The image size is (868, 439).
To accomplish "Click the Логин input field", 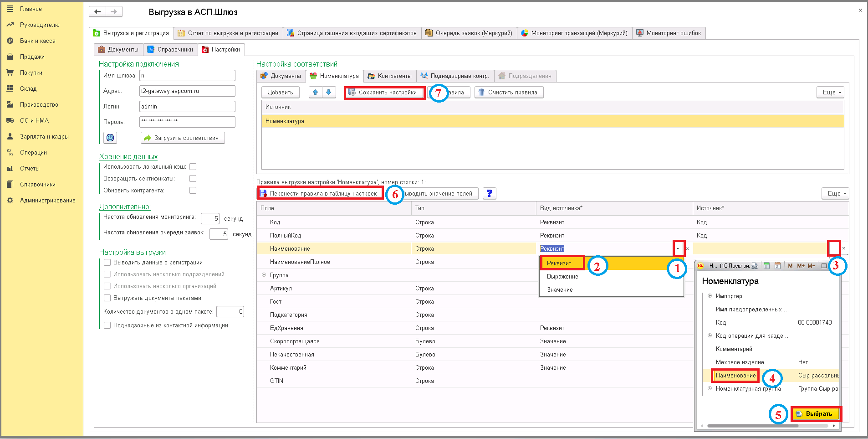I will click(x=187, y=107).
